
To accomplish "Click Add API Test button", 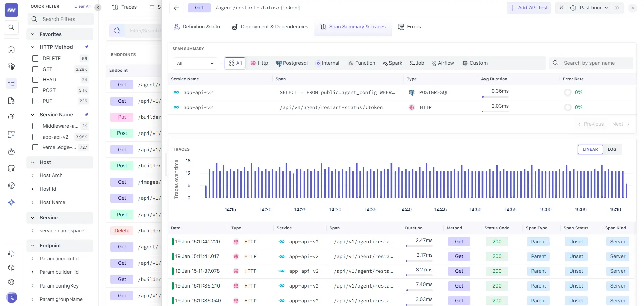I will [x=528, y=8].
